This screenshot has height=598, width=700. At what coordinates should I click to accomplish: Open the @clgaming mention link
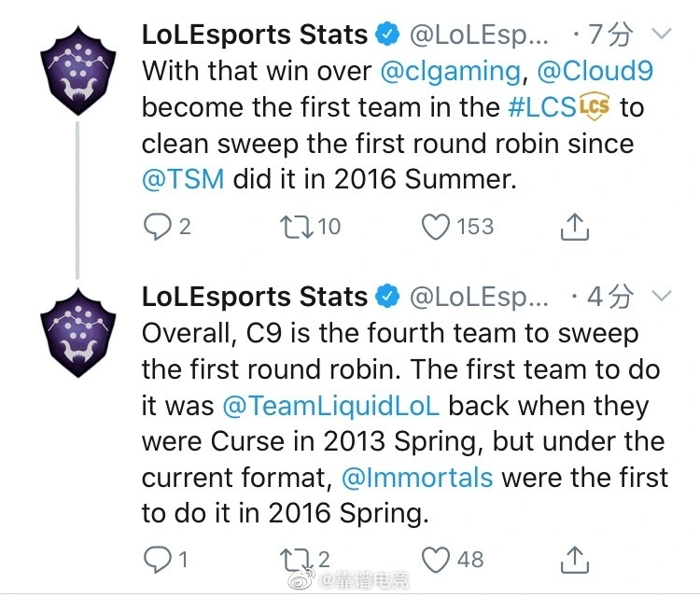453,71
